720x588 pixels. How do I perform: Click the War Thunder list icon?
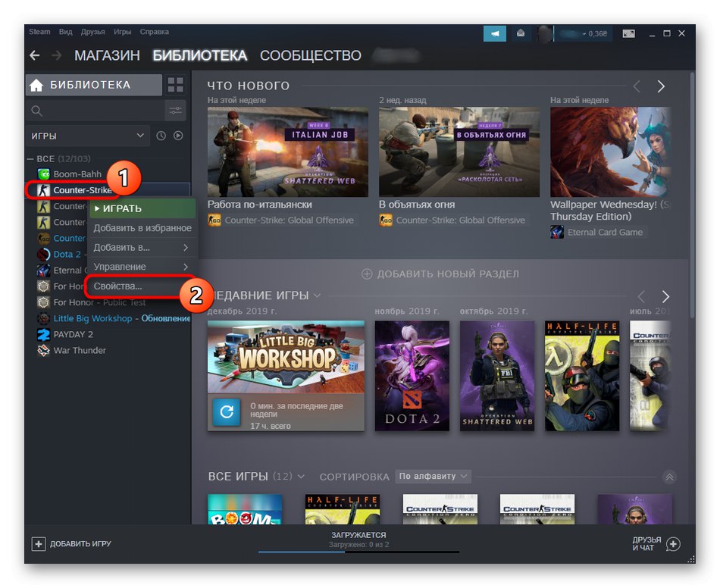[44, 351]
